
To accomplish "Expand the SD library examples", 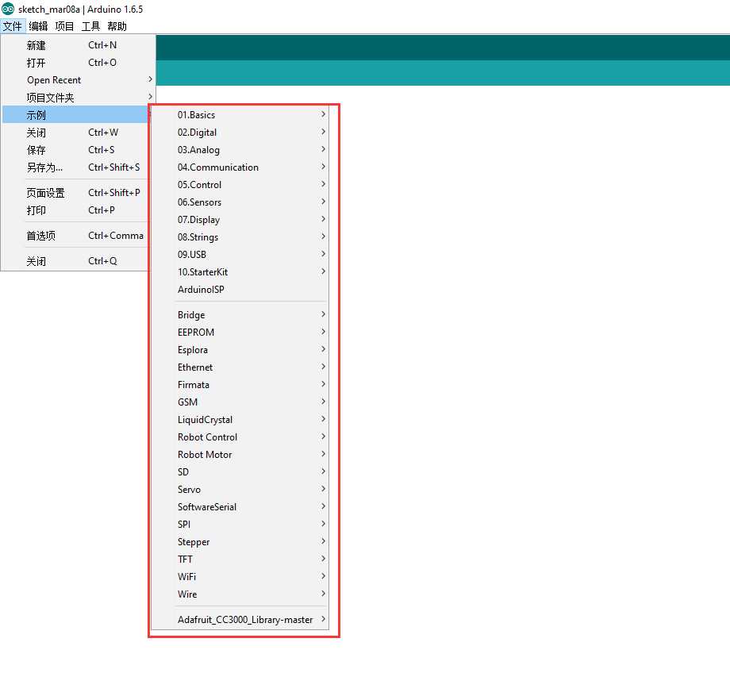I will click(x=240, y=472).
